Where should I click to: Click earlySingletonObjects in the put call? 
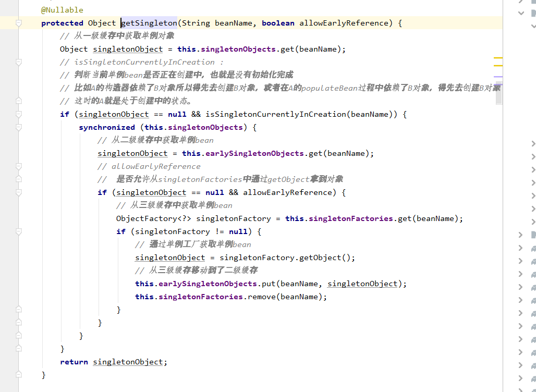pos(208,284)
